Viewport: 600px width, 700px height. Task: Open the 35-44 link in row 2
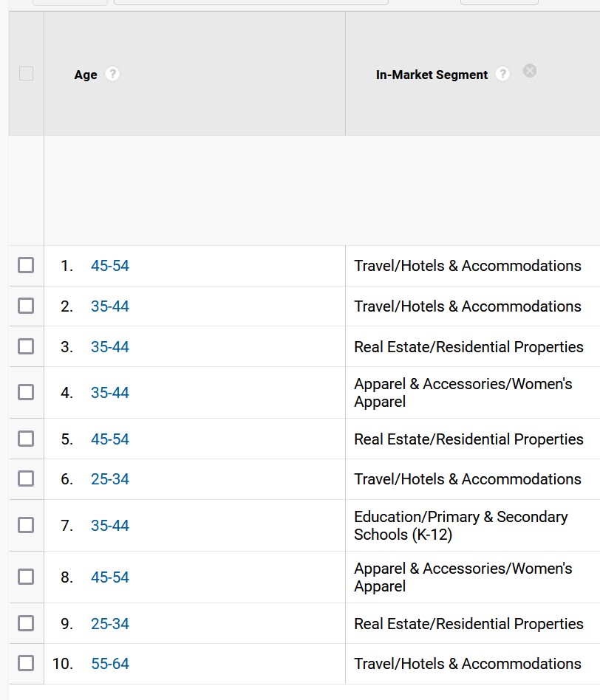pyautogui.click(x=110, y=306)
